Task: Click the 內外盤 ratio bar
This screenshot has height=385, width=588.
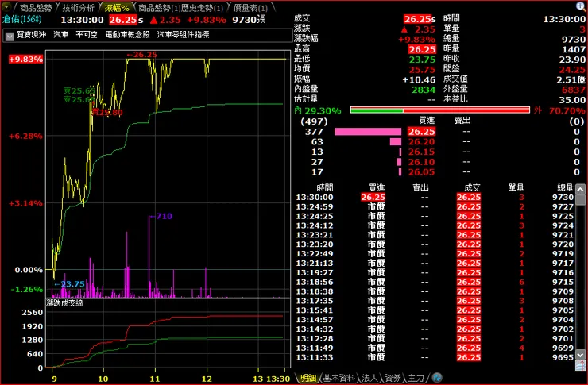Action: (x=440, y=110)
